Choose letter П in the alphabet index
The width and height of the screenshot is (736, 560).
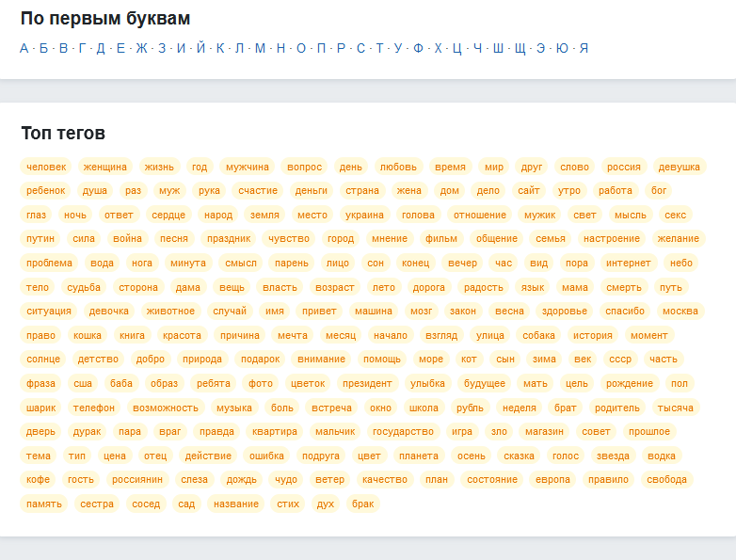tap(321, 48)
